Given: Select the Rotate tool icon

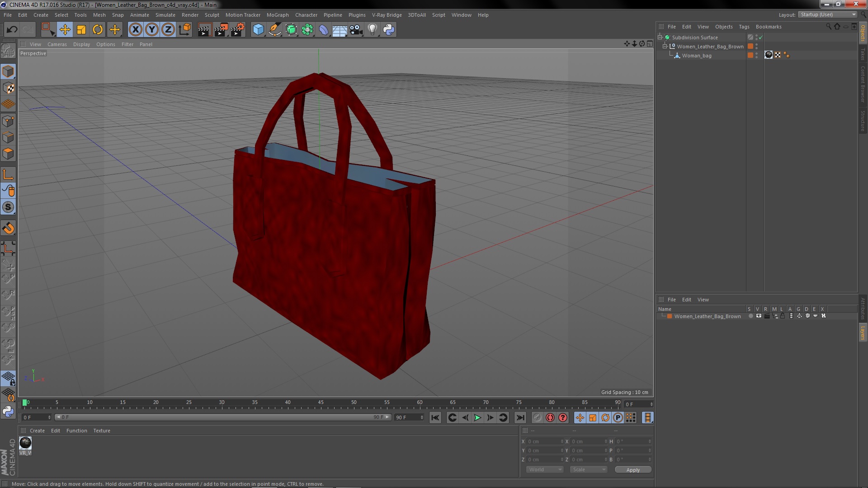Looking at the screenshot, I should 98,30.
